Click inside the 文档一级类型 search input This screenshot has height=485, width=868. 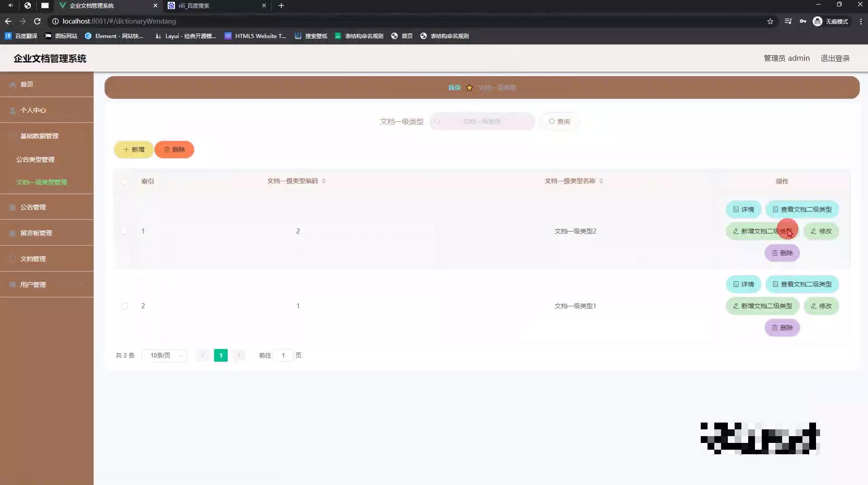click(482, 121)
